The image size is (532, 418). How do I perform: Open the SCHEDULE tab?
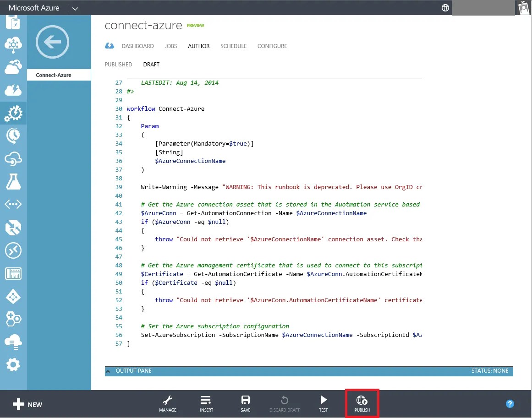pos(233,46)
